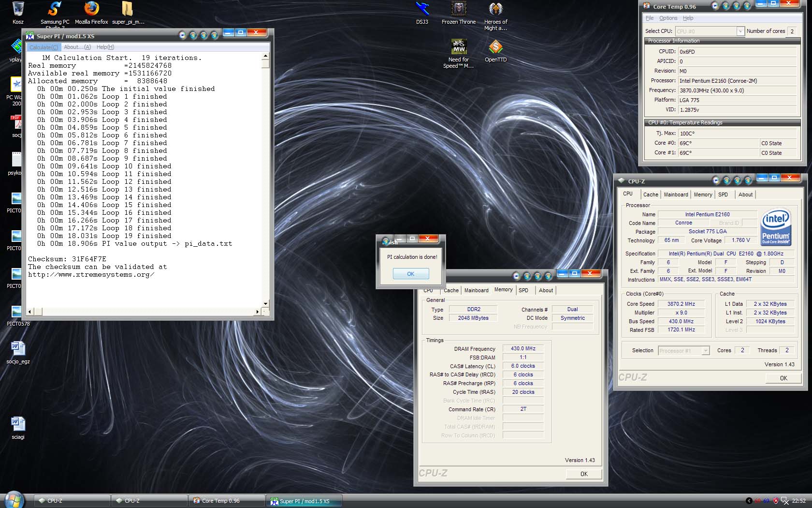The image size is (812, 508).
Task: Click Core Voltage value 1.760 V
Action: (740, 240)
